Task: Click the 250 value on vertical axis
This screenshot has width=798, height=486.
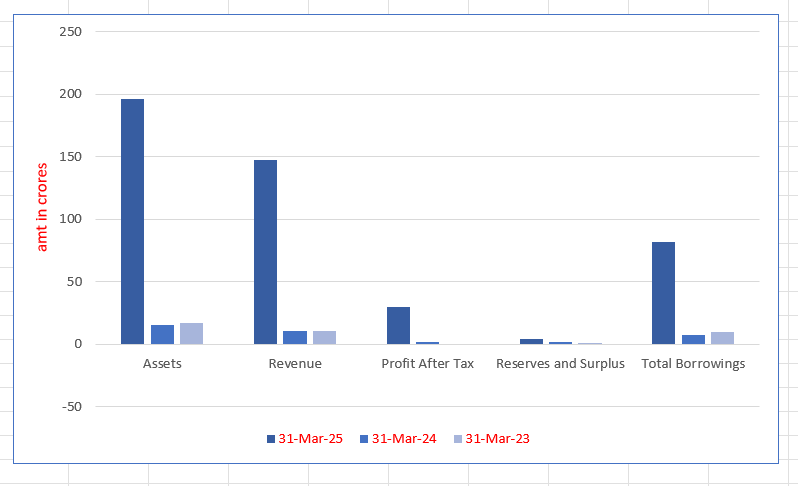Action: (69, 32)
